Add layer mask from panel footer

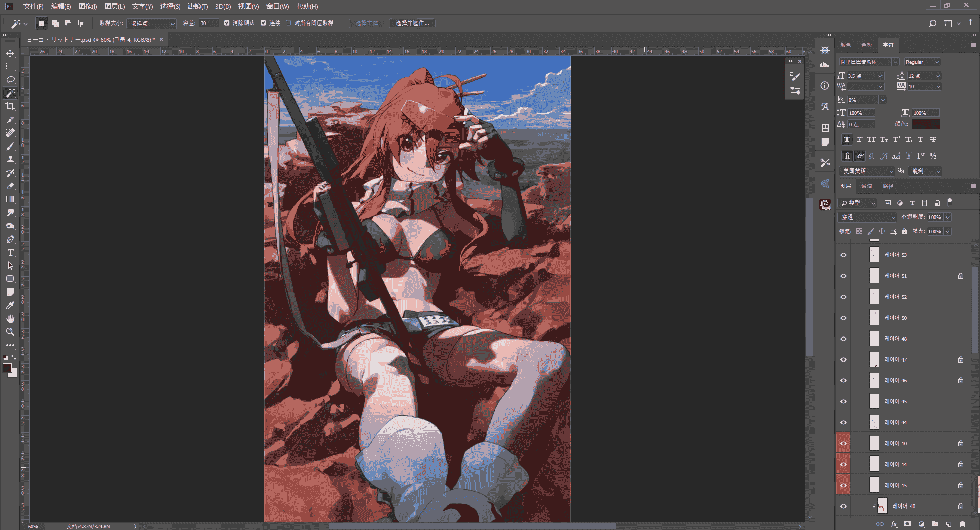click(907, 524)
